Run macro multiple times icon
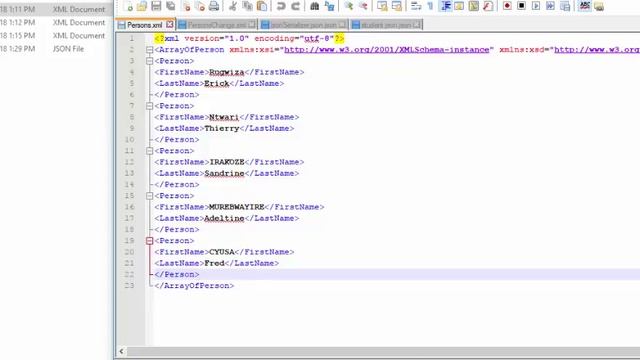This screenshot has width=640, height=360. click(550, 6)
